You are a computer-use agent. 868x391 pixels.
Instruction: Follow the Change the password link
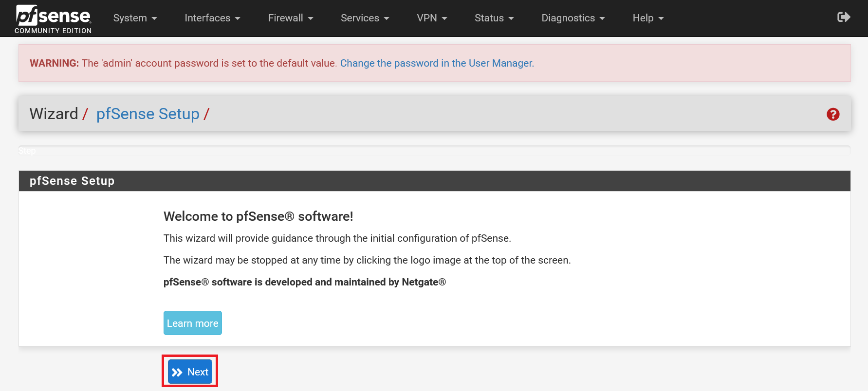[x=437, y=63]
